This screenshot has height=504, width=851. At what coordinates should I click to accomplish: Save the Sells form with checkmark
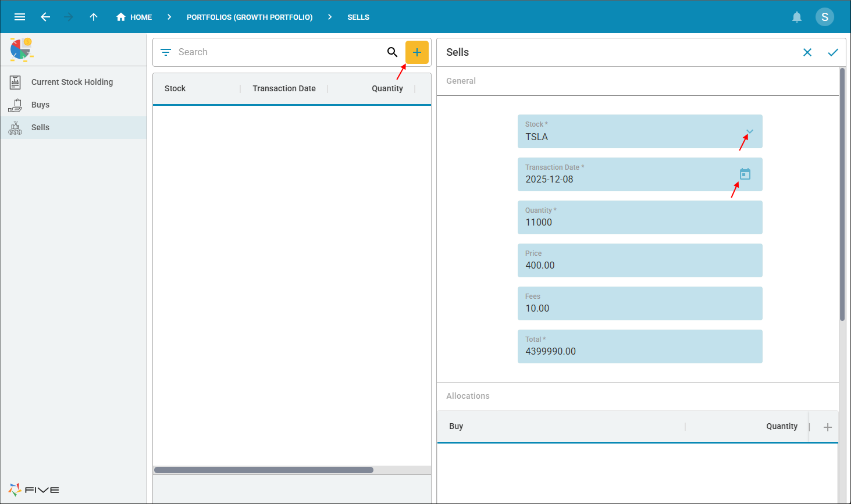coord(833,52)
